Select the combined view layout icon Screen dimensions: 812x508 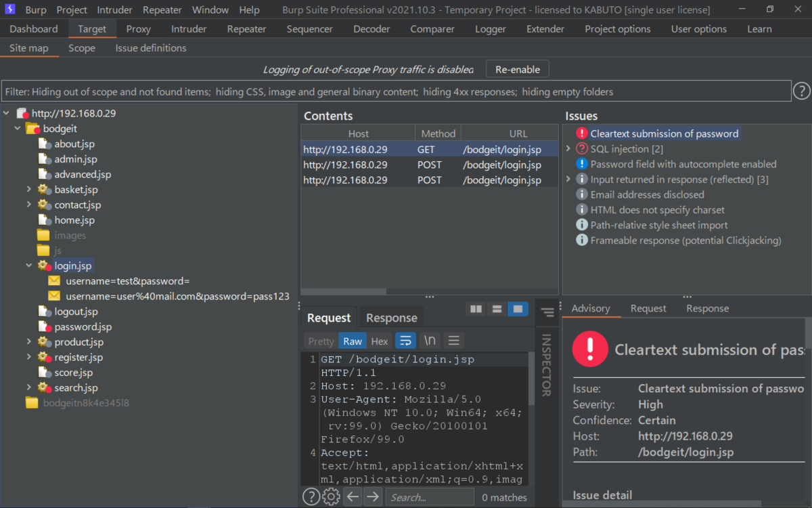518,309
